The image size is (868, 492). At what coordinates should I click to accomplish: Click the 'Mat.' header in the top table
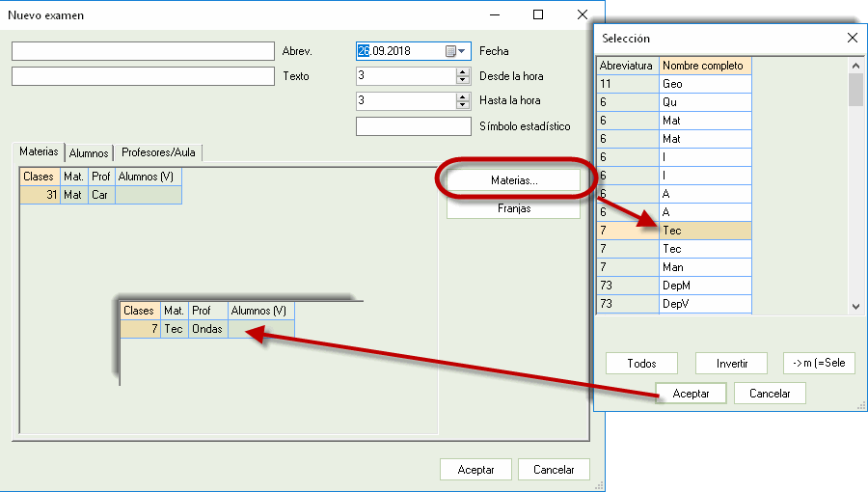[73, 177]
